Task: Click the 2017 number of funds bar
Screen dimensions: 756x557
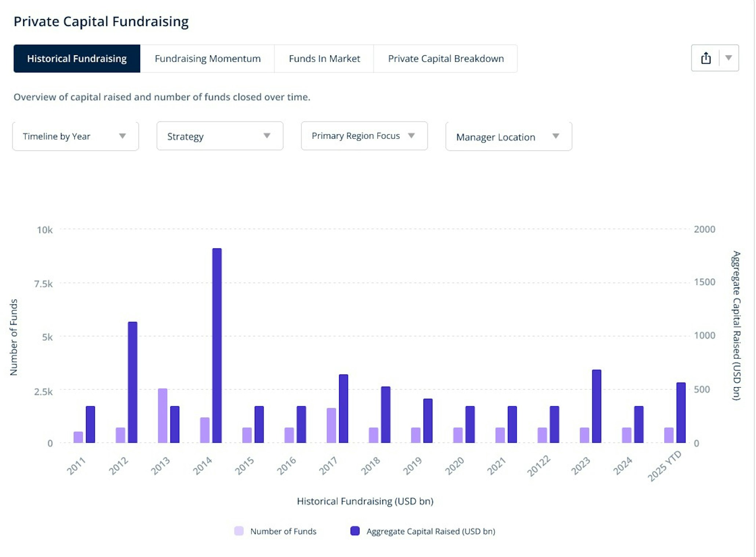Action: (x=331, y=425)
